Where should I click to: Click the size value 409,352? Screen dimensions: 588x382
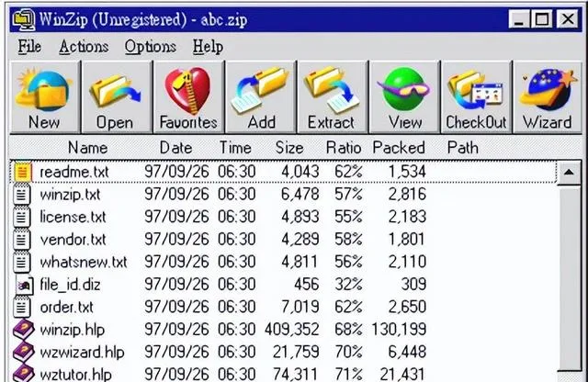point(292,330)
